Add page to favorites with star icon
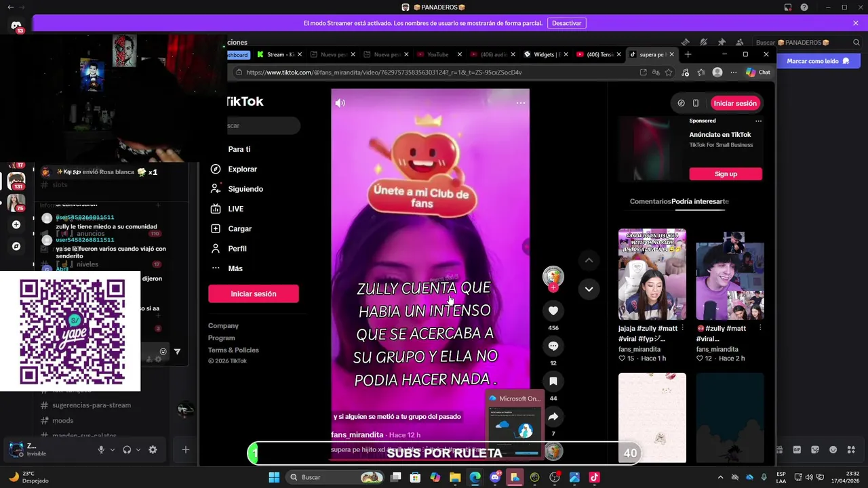 669,72
